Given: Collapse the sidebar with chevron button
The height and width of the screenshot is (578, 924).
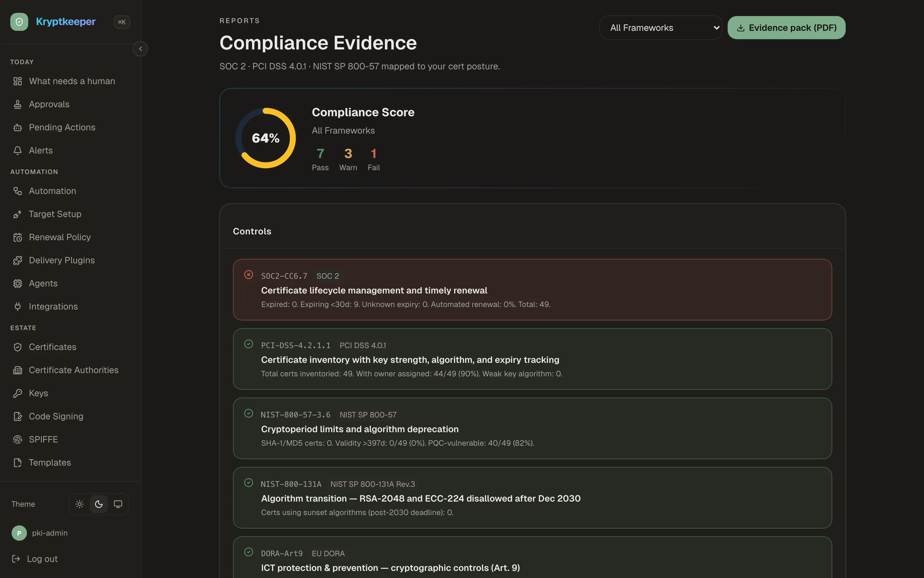Looking at the screenshot, I should point(141,49).
